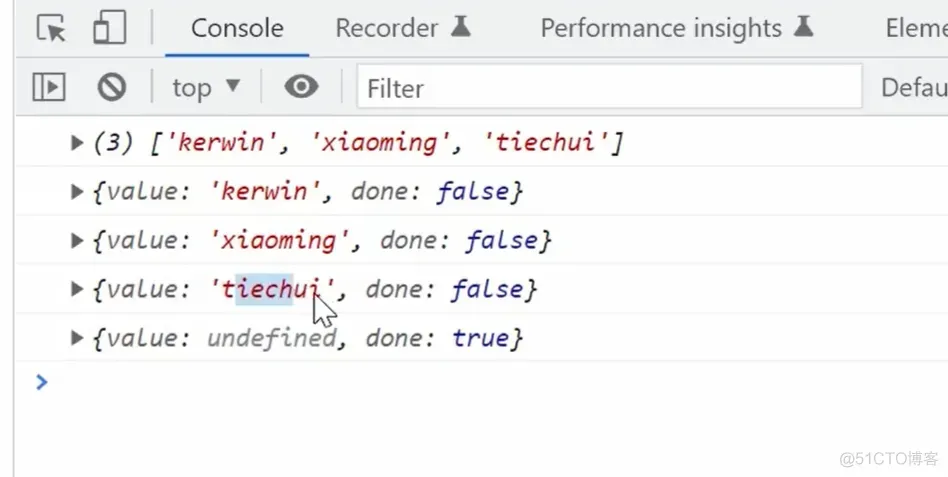Open the Performance insights tab
This screenshot has width=948, height=477.
(x=660, y=28)
